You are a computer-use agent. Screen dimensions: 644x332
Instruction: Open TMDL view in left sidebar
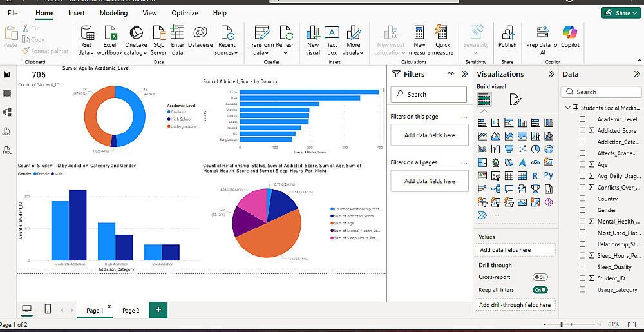[x=7, y=150]
